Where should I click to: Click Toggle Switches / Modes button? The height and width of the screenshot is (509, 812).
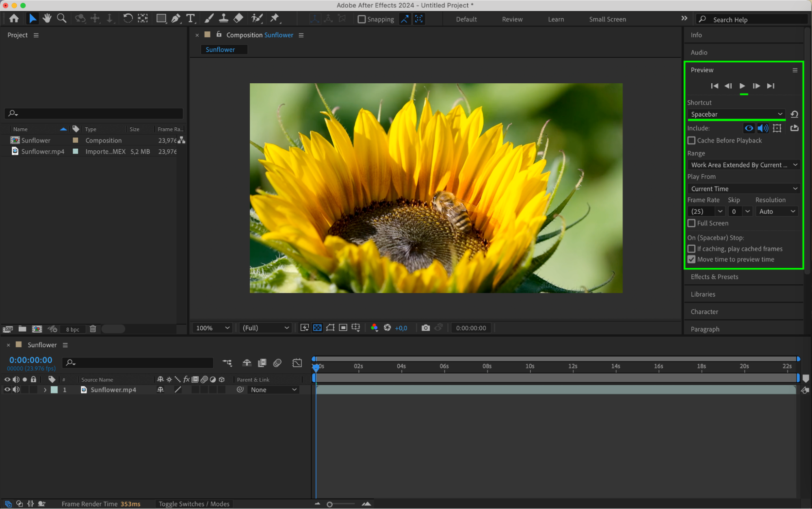click(194, 504)
